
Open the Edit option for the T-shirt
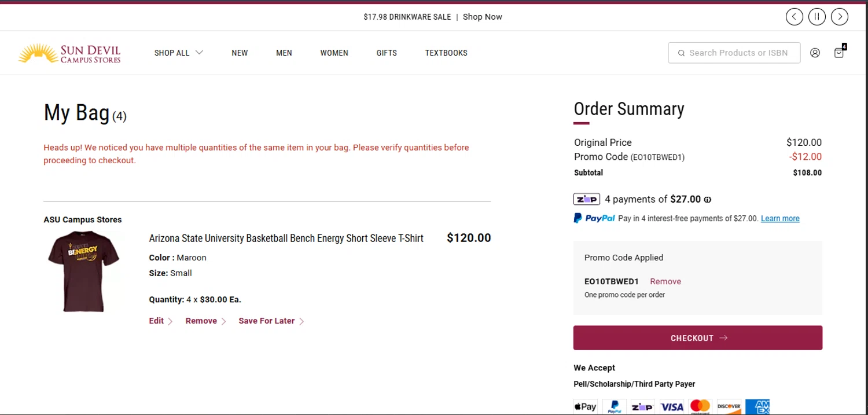(157, 321)
